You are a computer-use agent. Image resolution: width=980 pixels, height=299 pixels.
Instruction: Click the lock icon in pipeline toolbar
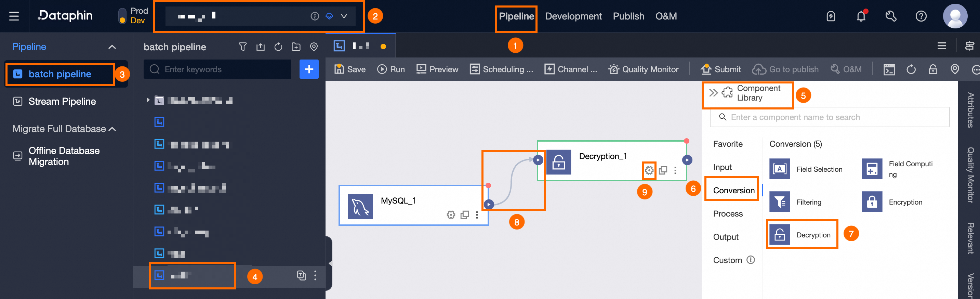click(x=933, y=69)
